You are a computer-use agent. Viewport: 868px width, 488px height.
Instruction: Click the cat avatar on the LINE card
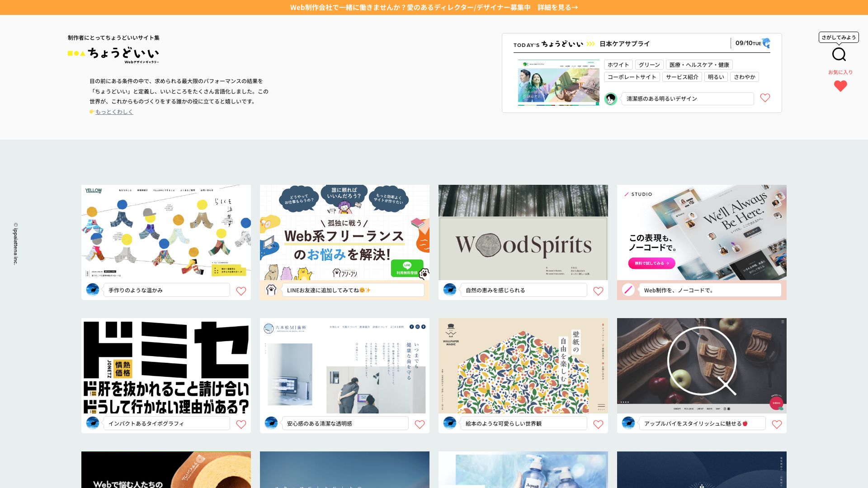point(271,290)
